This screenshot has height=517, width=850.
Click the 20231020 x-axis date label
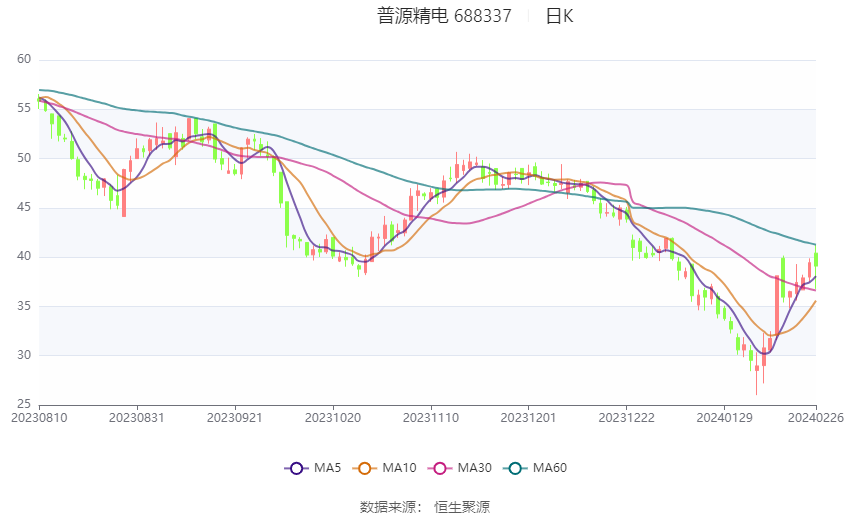pyautogui.click(x=331, y=416)
